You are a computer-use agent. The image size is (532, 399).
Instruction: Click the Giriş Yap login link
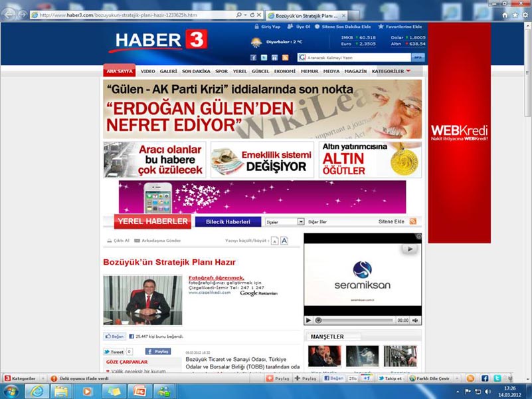(267, 27)
